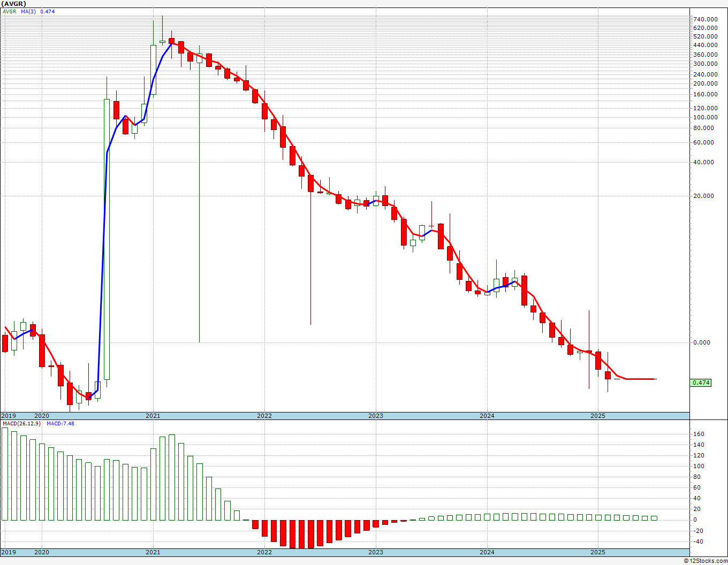Click the 240.000 price axis label
Image resolution: width=728 pixels, height=565 pixels.
(705, 74)
